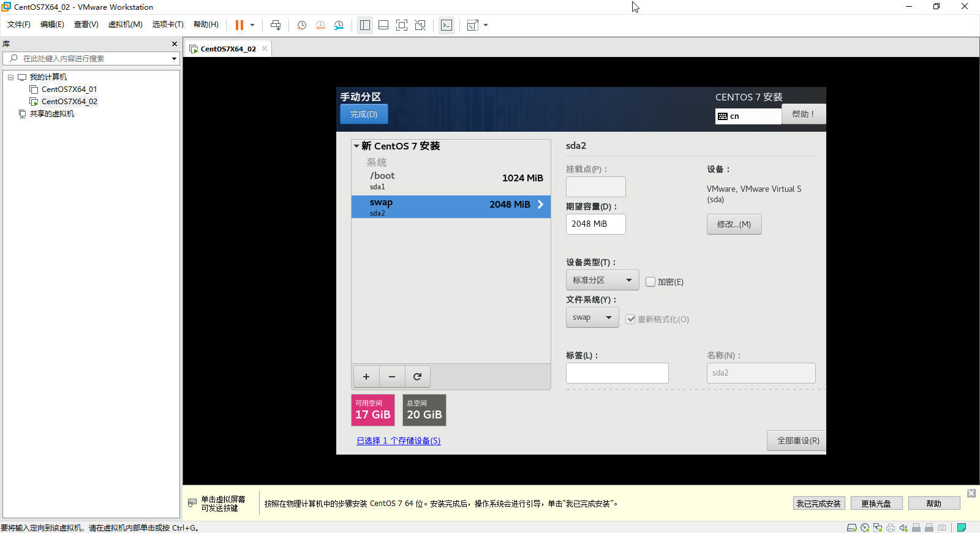Open the 查看(V) menu
The image size is (980, 533).
86,25
